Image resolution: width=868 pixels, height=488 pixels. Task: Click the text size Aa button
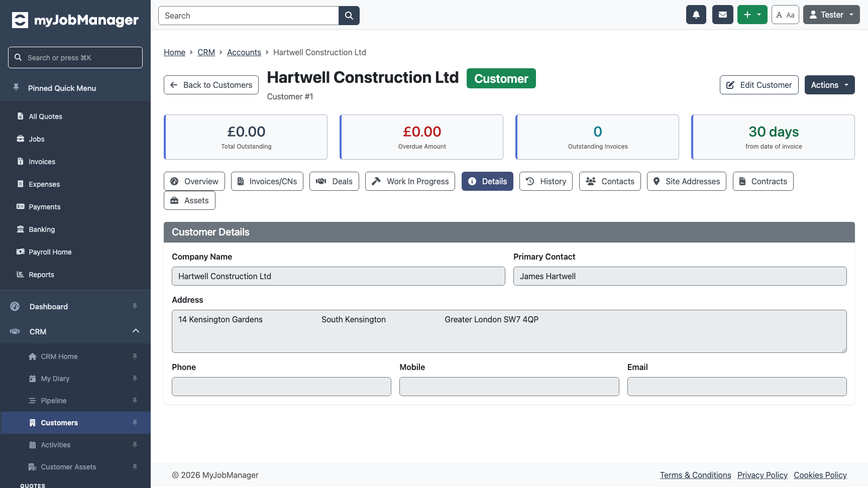pyautogui.click(x=785, y=15)
